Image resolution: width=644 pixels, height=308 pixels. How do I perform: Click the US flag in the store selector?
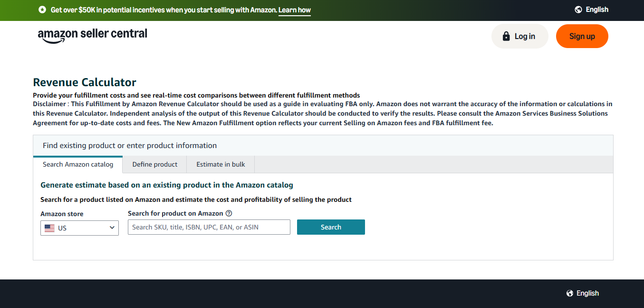pyautogui.click(x=49, y=228)
